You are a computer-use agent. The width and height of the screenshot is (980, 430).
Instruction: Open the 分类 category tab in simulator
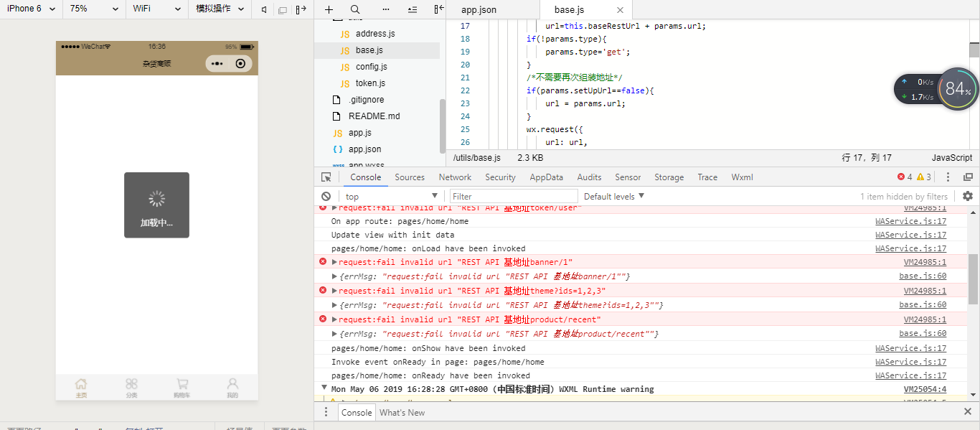(131, 388)
